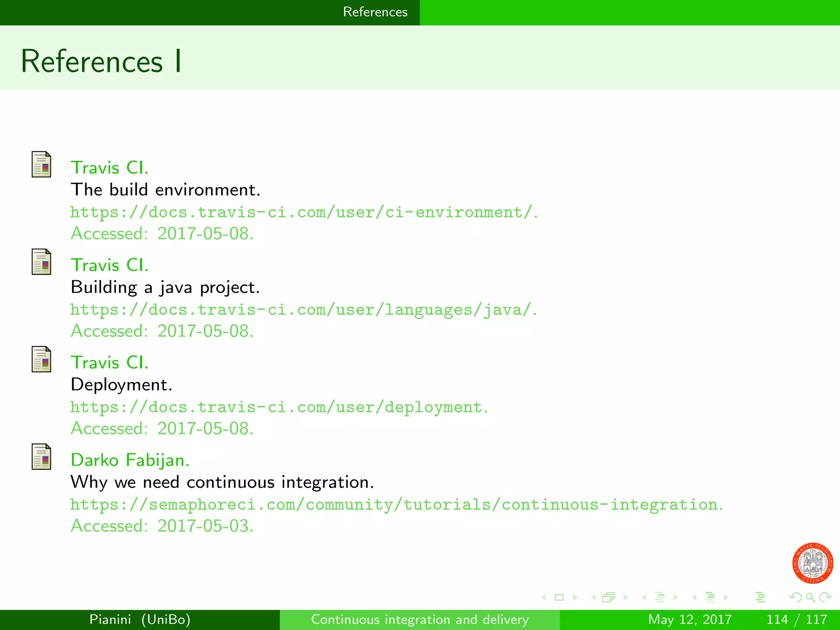Open the References section in header

[375, 12]
